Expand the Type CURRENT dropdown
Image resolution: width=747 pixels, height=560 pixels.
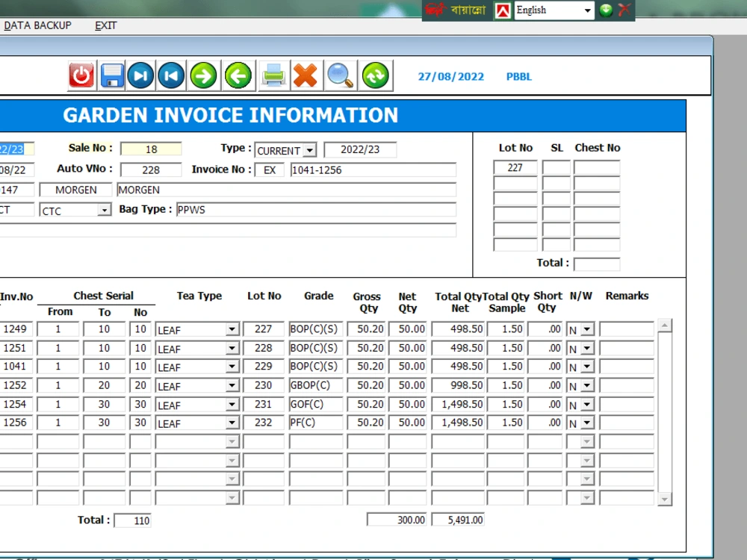(310, 151)
